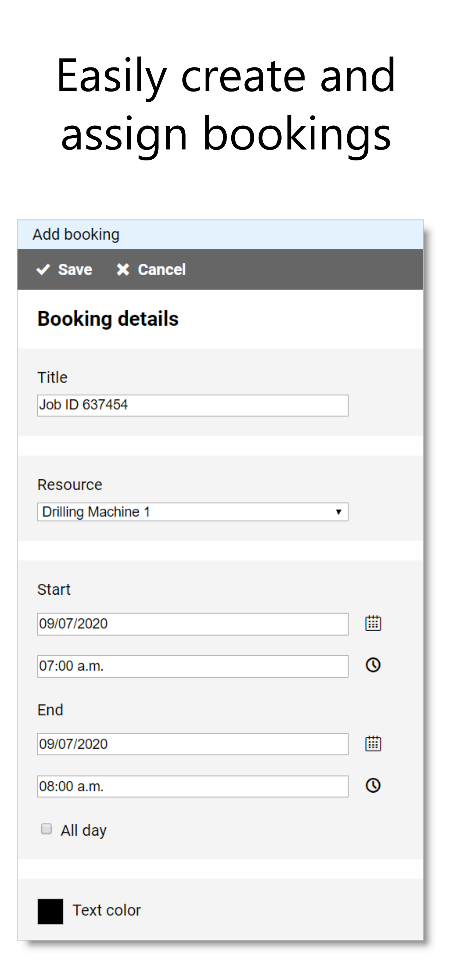Click the Start label

pos(54,589)
